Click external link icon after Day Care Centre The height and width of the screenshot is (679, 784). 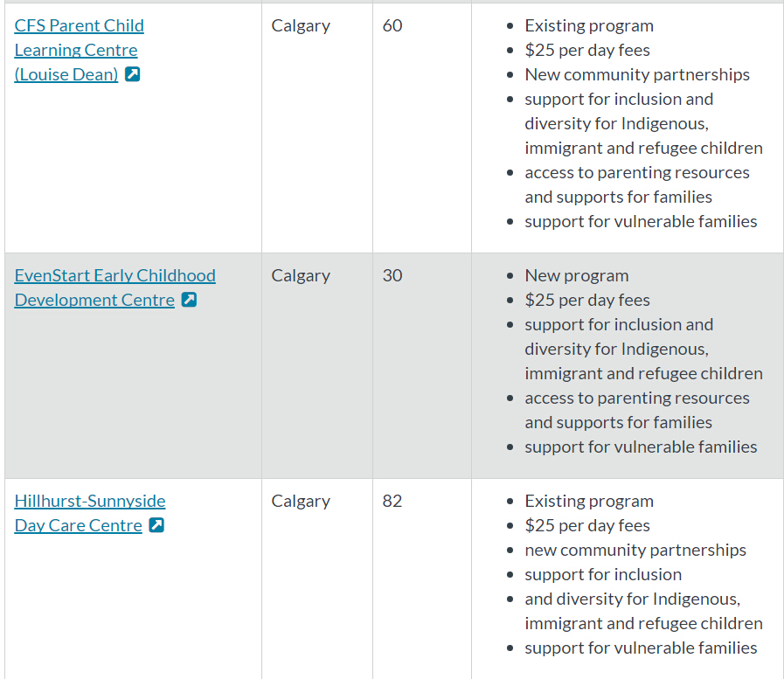pyautogui.click(x=156, y=525)
